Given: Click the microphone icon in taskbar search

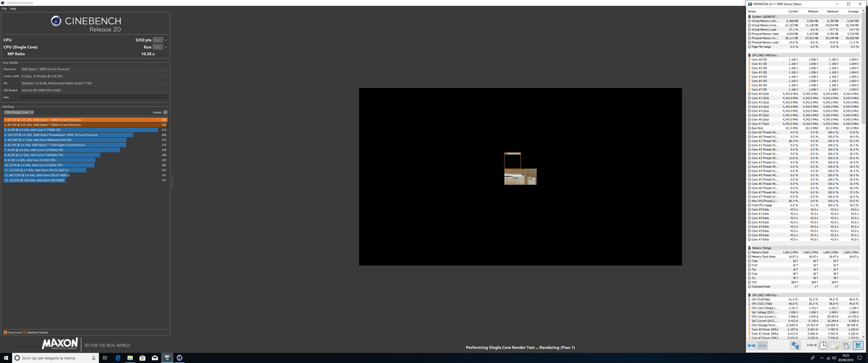Looking at the screenshot, I should click(x=94, y=358).
